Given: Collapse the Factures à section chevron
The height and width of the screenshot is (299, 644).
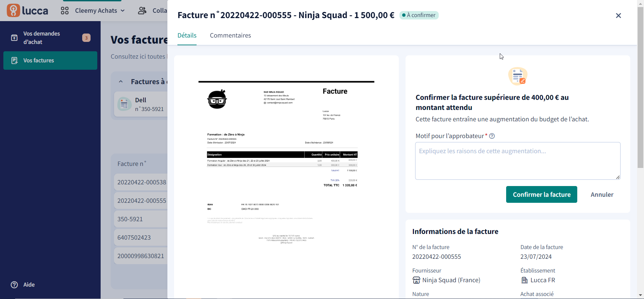Looking at the screenshot, I should point(121,81).
